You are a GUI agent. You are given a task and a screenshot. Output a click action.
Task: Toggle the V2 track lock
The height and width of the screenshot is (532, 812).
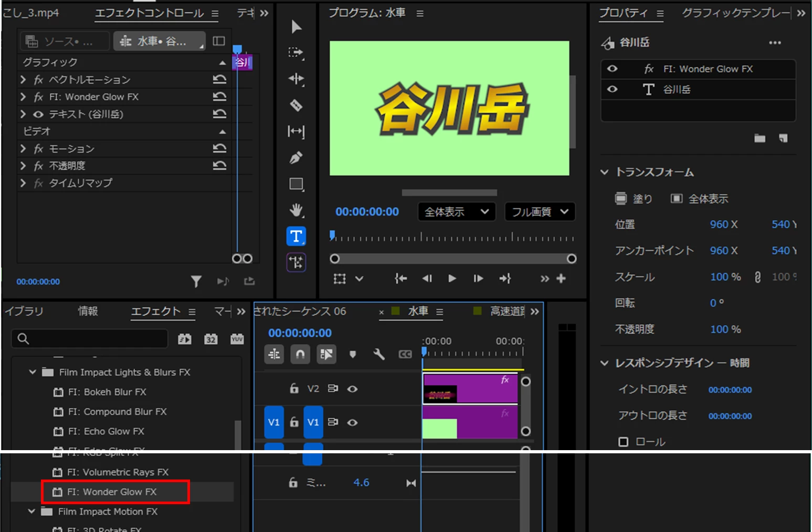(294, 388)
